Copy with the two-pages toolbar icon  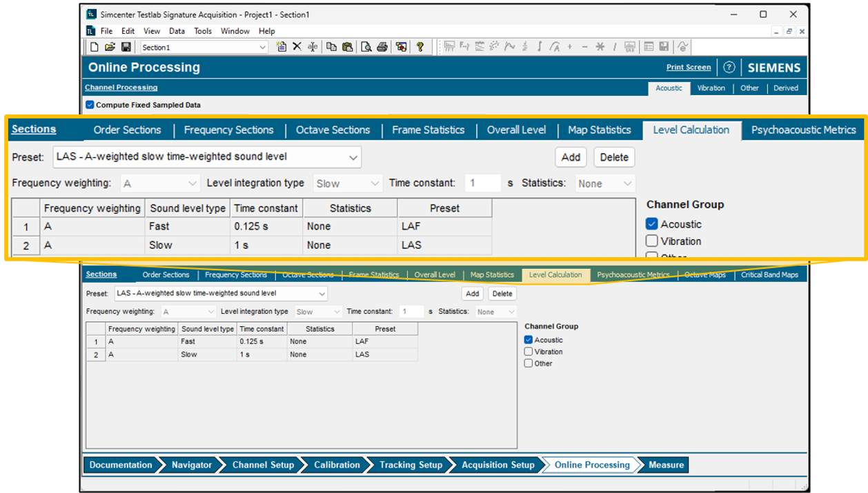click(332, 47)
